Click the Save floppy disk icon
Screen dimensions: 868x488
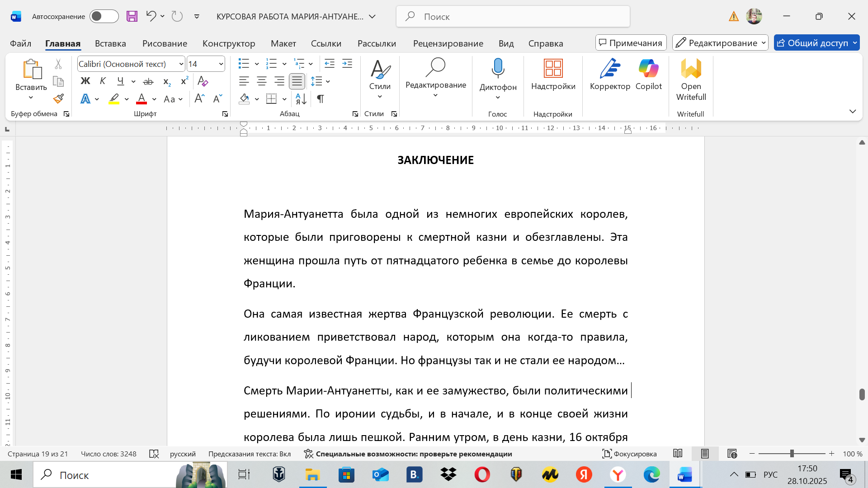[132, 17]
